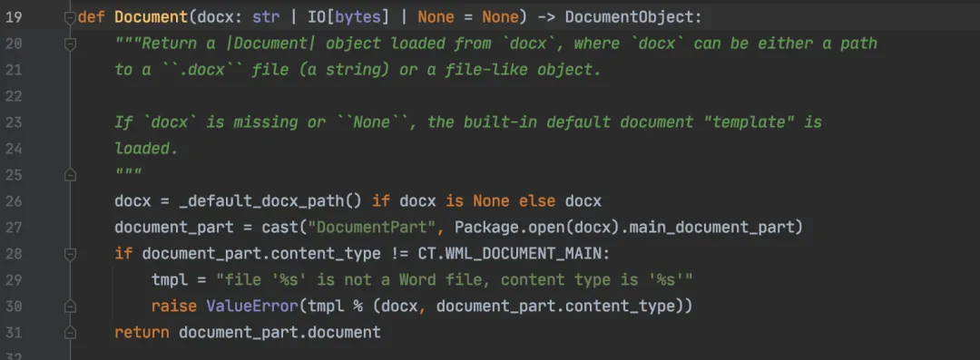Click the 'Document' function name in the definition

(151, 17)
